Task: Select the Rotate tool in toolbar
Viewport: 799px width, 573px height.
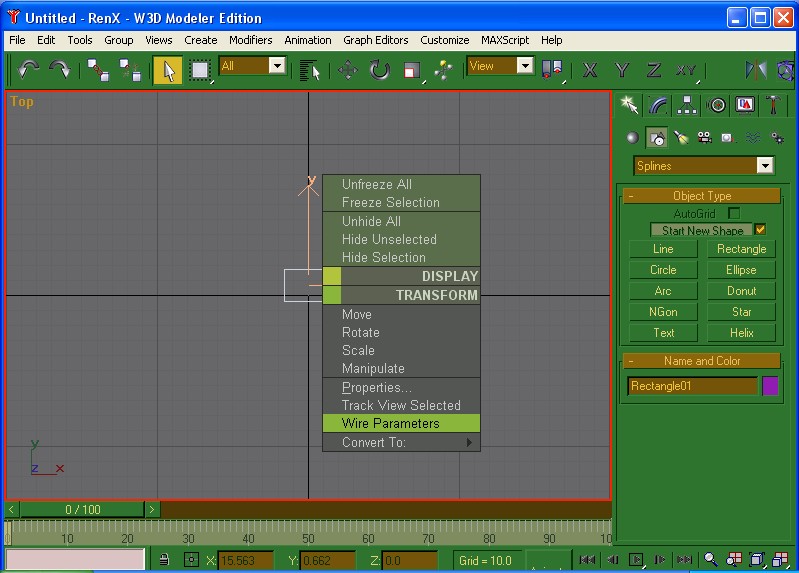Action: coord(380,69)
